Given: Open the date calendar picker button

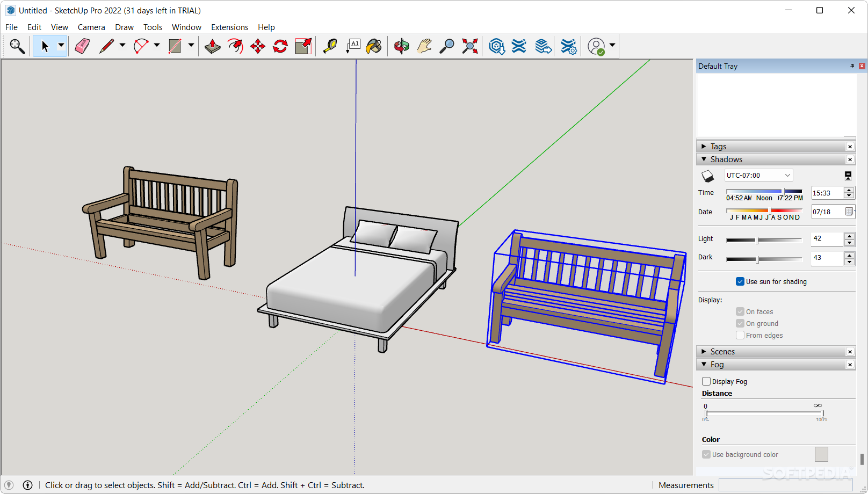Looking at the screenshot, I should pyautogui.click(x=849, y=212).
